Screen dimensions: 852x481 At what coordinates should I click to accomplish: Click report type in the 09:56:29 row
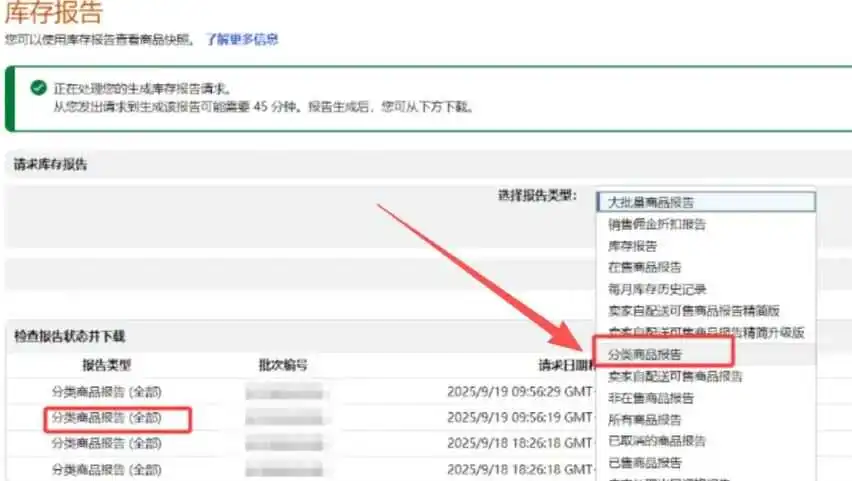coord(106,391)
